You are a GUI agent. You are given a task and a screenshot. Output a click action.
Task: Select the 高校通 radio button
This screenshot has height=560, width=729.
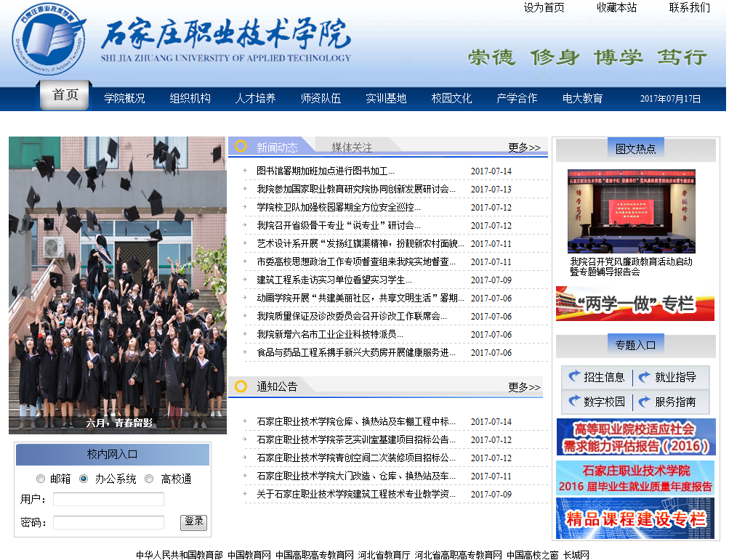(x=149, y=479)
